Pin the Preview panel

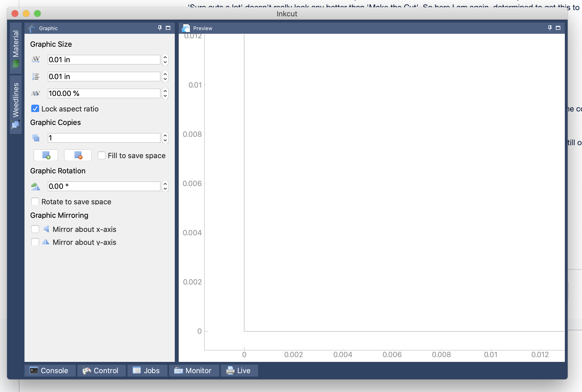tap(550, 28)
